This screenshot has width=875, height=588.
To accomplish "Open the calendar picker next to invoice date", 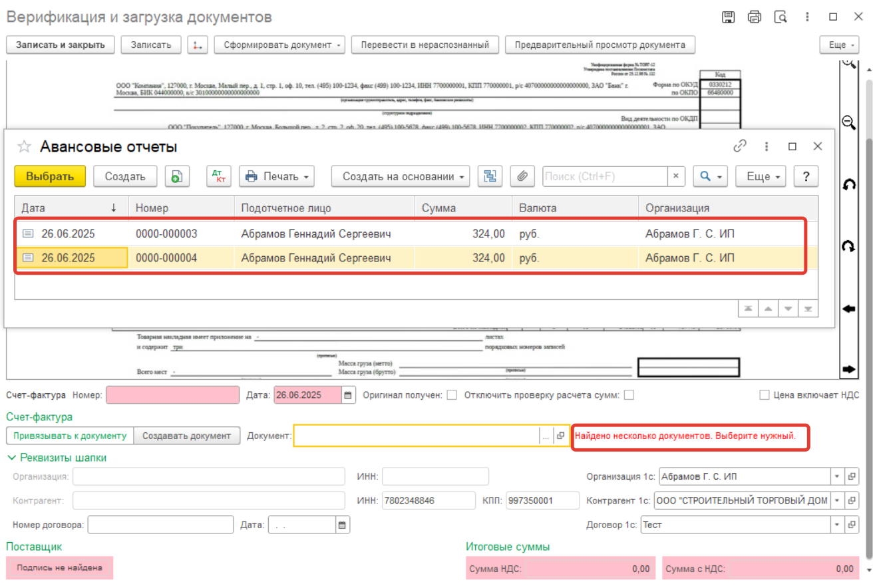I will coord(348,395).
